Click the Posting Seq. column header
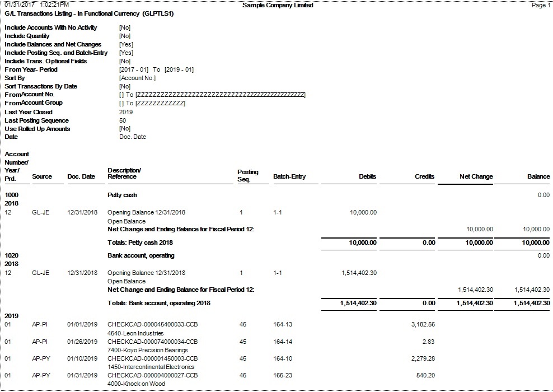The width and height of the screenshot is (553, 392). click(248, 175)
